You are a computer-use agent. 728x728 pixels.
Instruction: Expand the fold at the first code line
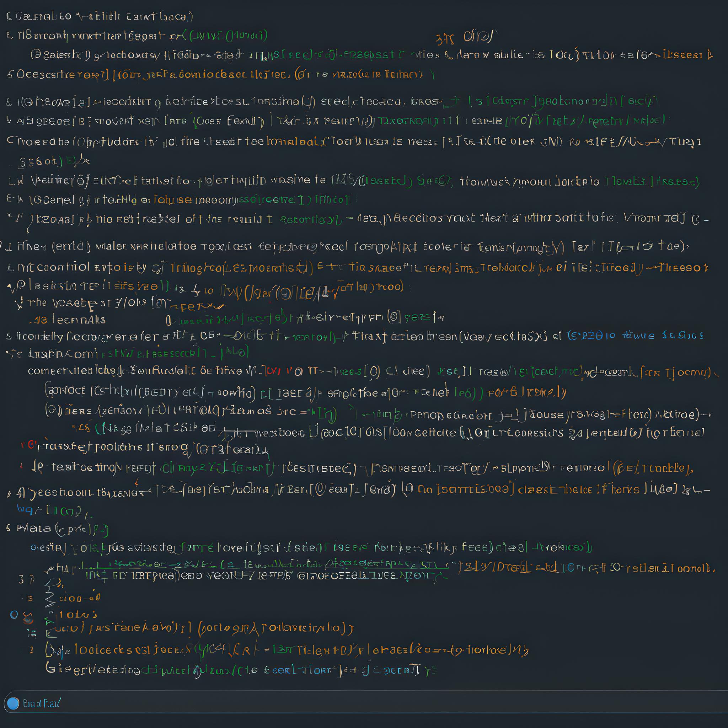tap(8, 17)
